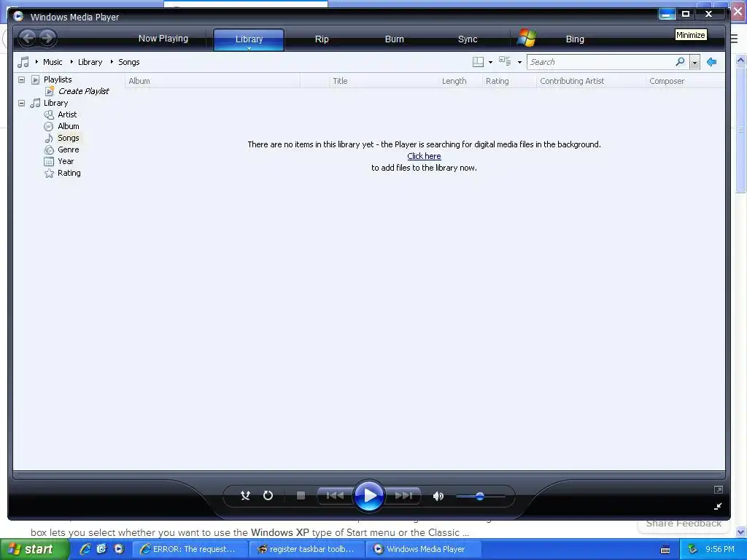The height and width of the screenshot is (560, 747).
Task: Go back with the Back arrow button
Action: (x=28, y=38)
